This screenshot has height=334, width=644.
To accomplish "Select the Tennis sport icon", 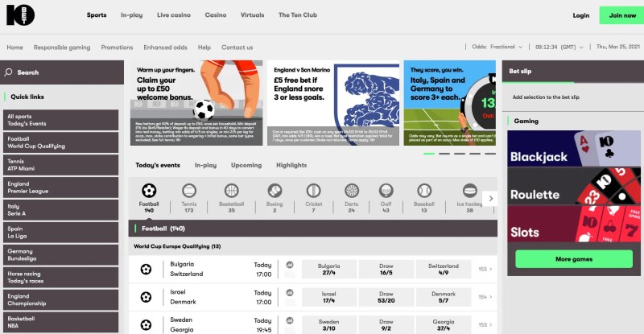I will (189, 192).
